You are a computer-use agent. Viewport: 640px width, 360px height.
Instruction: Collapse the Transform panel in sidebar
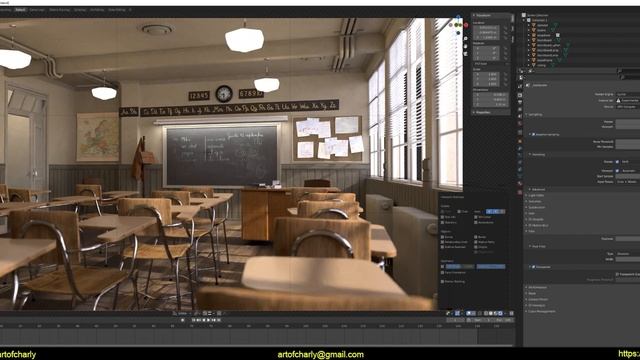(x=484, y=15)
